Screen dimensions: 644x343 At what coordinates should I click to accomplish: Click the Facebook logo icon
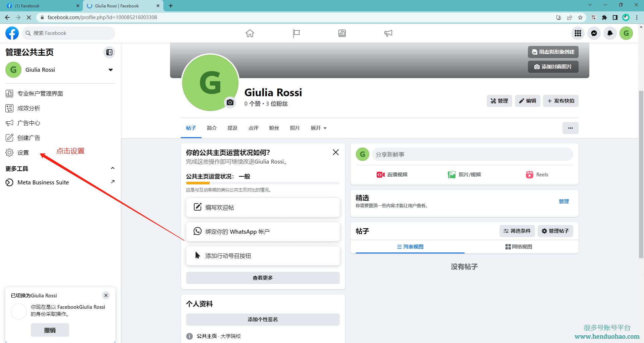pos(12,33)
